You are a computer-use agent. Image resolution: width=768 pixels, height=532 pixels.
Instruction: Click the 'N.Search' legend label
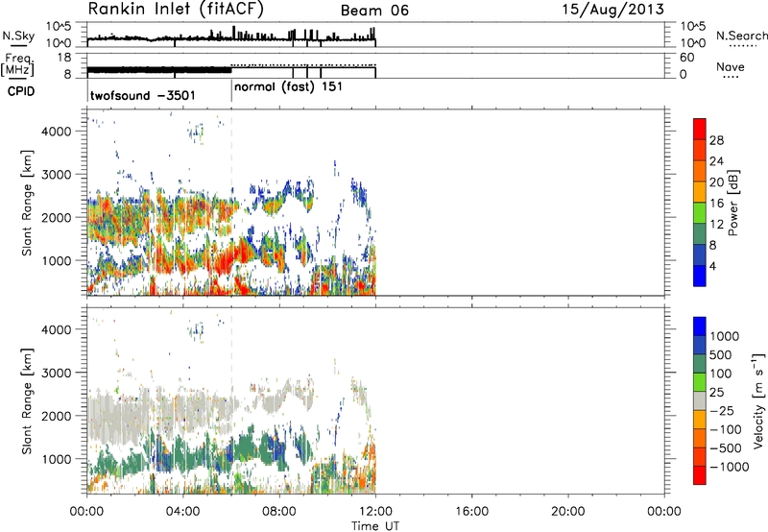pos(742,36)
